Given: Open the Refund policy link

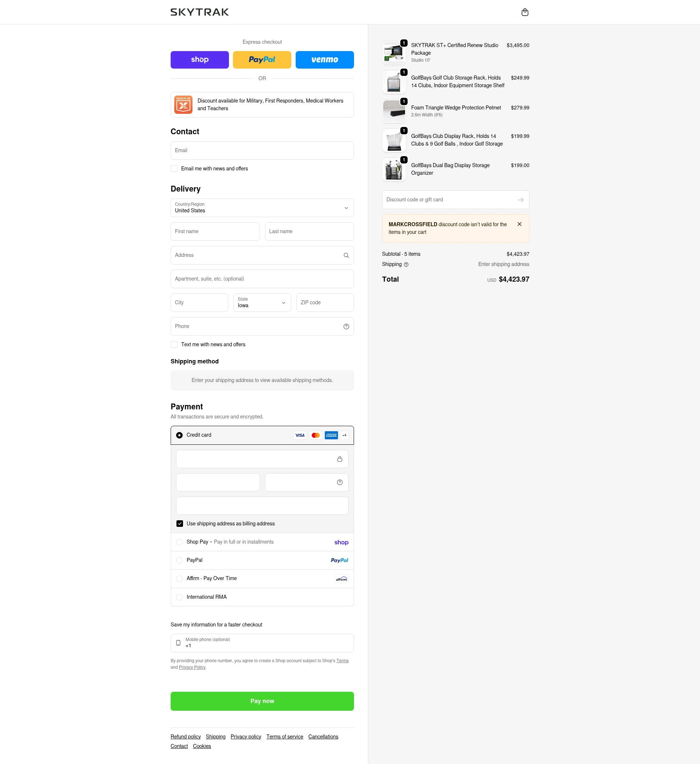Looking at the screenshot, I should (186, 737).
